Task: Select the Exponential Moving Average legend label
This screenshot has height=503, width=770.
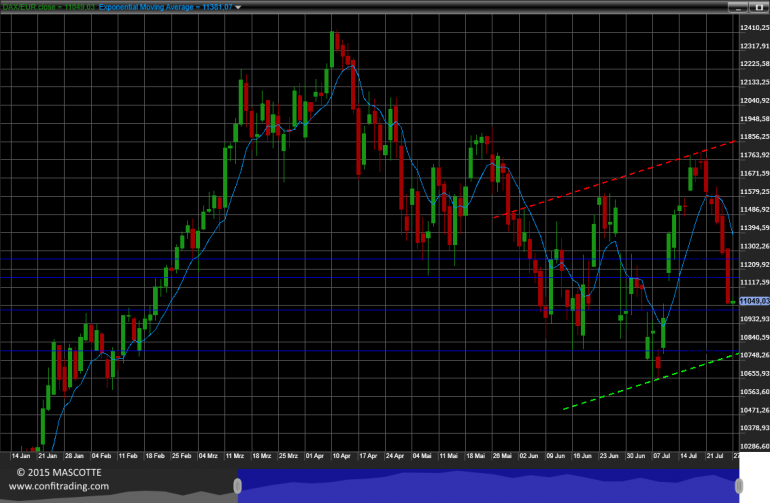Action: click(x=165, y=7)
